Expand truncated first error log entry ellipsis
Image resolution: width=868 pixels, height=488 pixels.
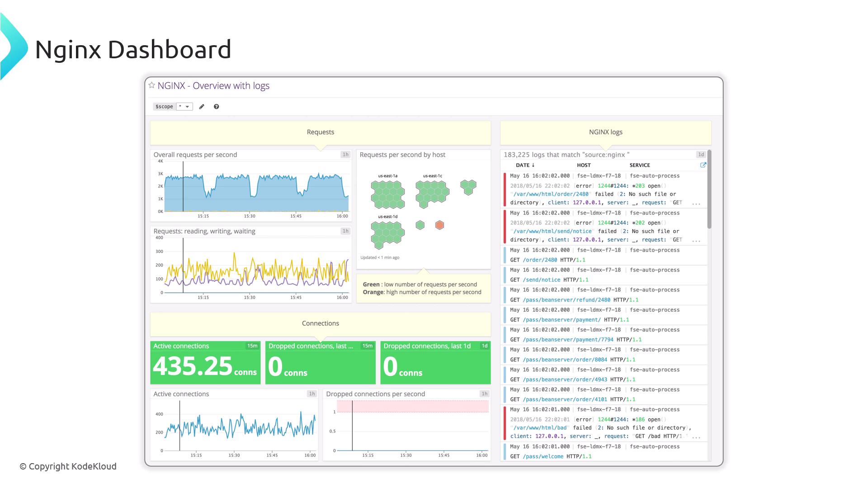tap(696, 203)
